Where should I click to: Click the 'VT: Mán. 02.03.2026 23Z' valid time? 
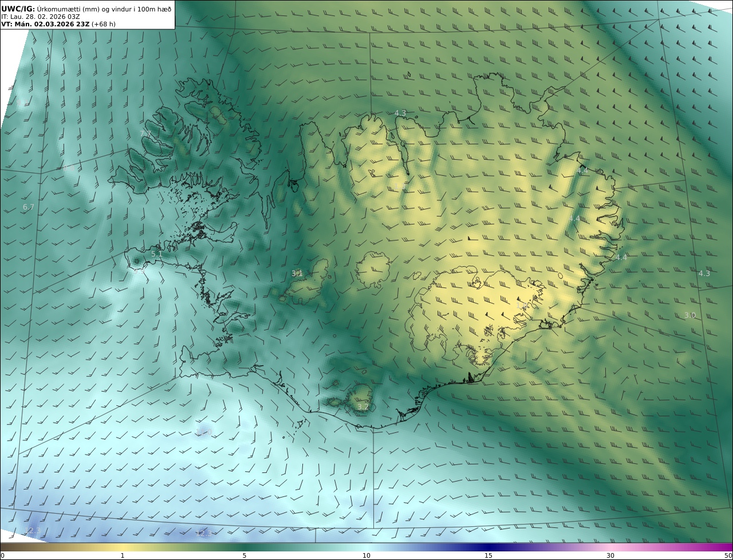point(45,24)
